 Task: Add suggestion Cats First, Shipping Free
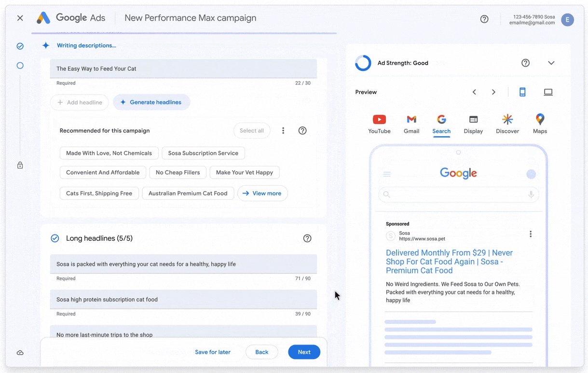pyautogui.click(x=99, y=193)
